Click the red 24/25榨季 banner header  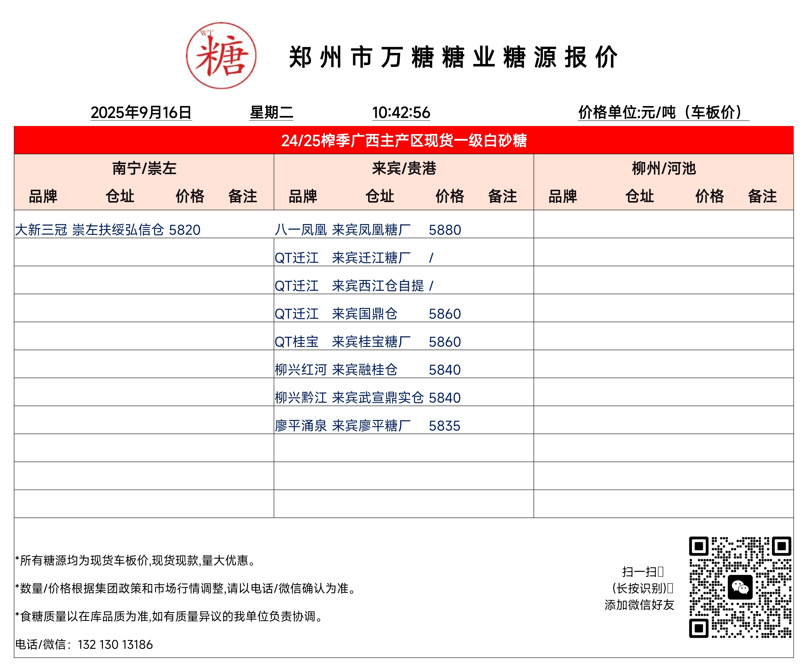click(x=404, y=140)
